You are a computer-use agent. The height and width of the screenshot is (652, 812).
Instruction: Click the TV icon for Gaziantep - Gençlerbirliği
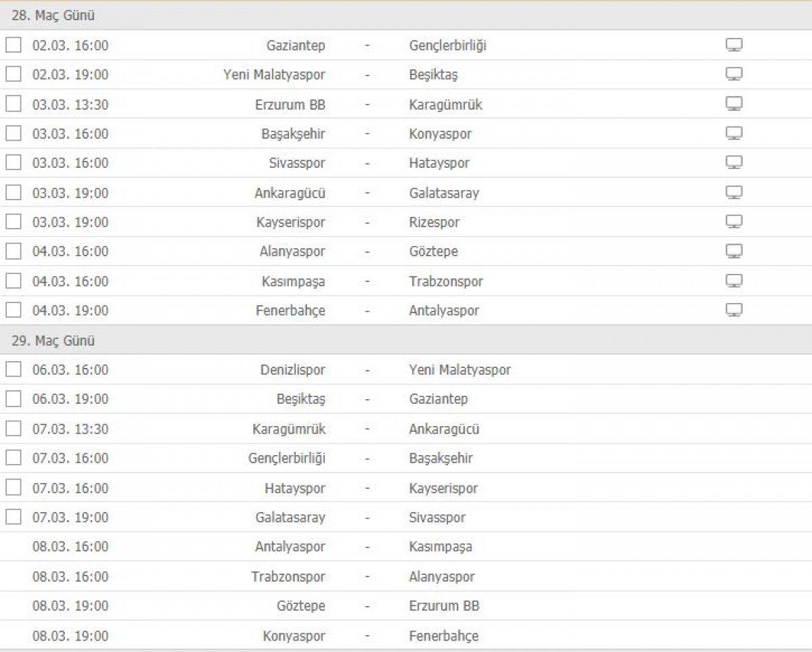(x=734, y=45)
